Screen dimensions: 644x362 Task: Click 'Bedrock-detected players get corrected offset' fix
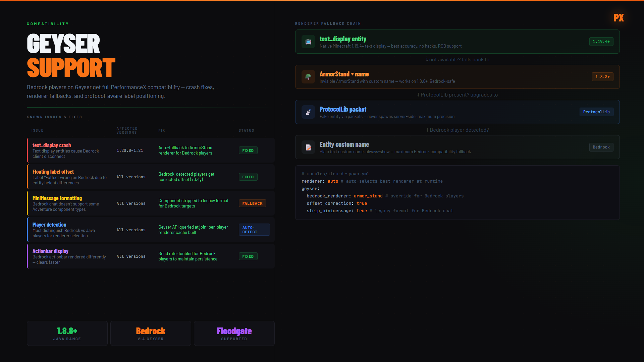click(x=186, y=177)
